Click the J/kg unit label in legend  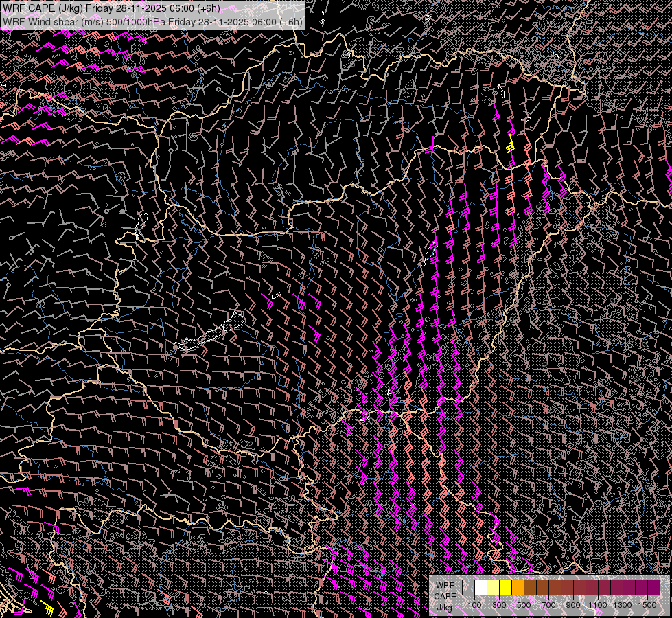tap(444, 607)
